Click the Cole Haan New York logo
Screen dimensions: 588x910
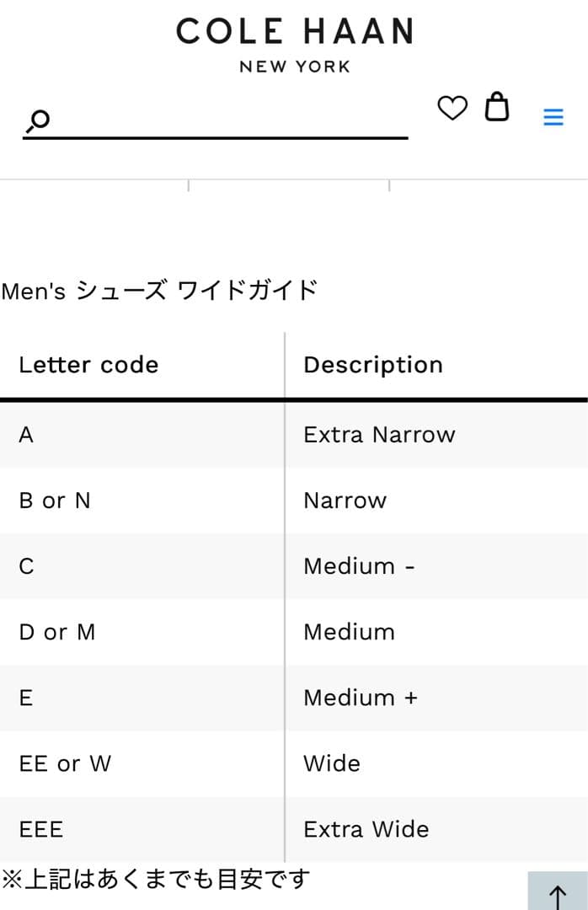[x=294, y=44]
